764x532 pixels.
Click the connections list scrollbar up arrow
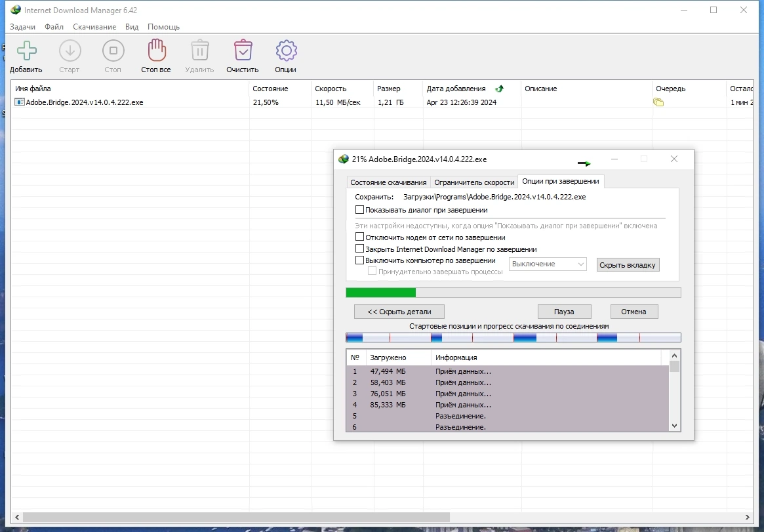(674, 356)
